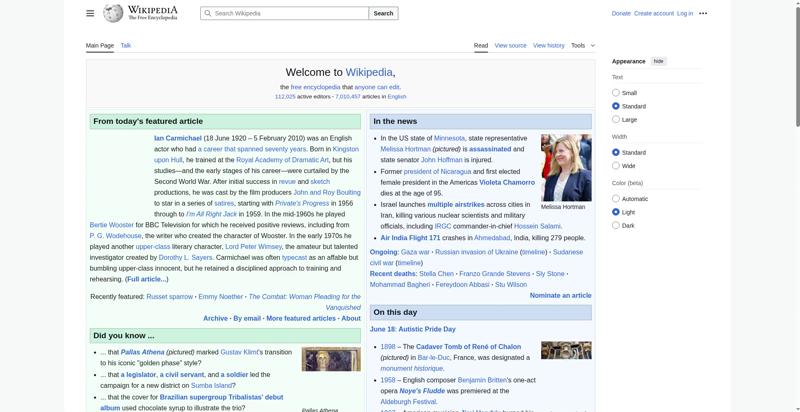Open the free encyclopedia link
Image resolution: width=800 pixels, height=412 pixels.
coord(315,87)
